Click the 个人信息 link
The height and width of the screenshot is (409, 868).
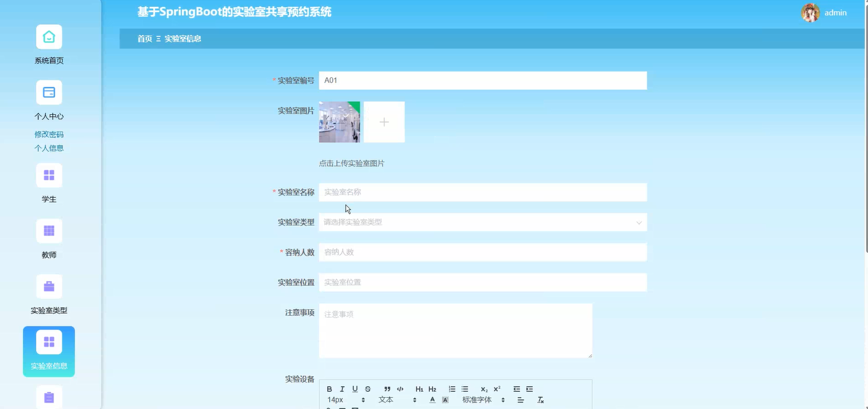[x=49, y=147]
